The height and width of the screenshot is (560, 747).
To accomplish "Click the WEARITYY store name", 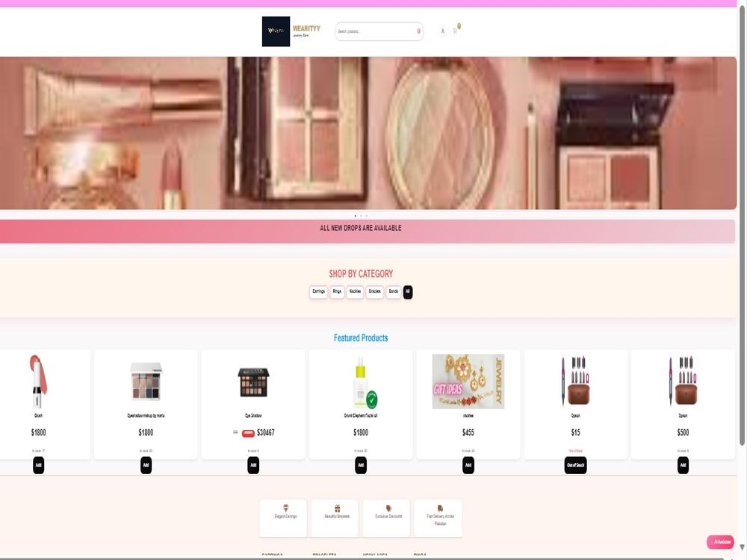I will click(x=306, y=28).
